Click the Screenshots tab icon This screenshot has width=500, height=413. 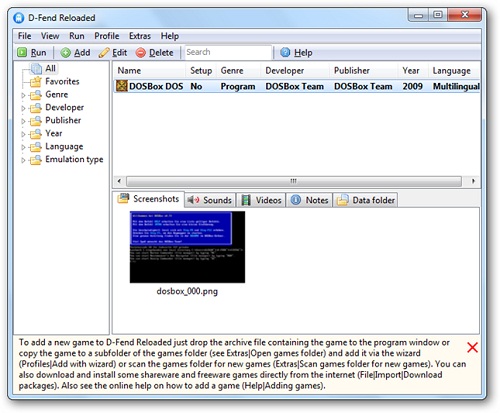(123, 199)
